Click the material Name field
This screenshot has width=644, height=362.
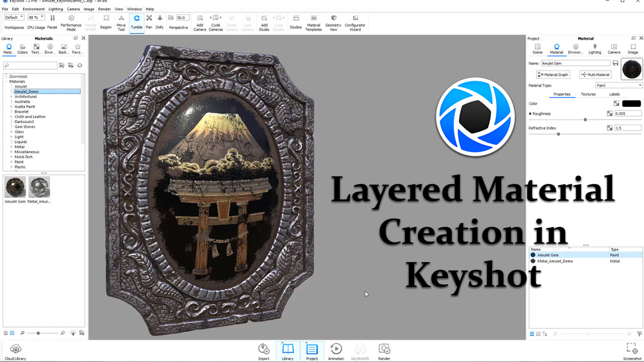point(575,63)
